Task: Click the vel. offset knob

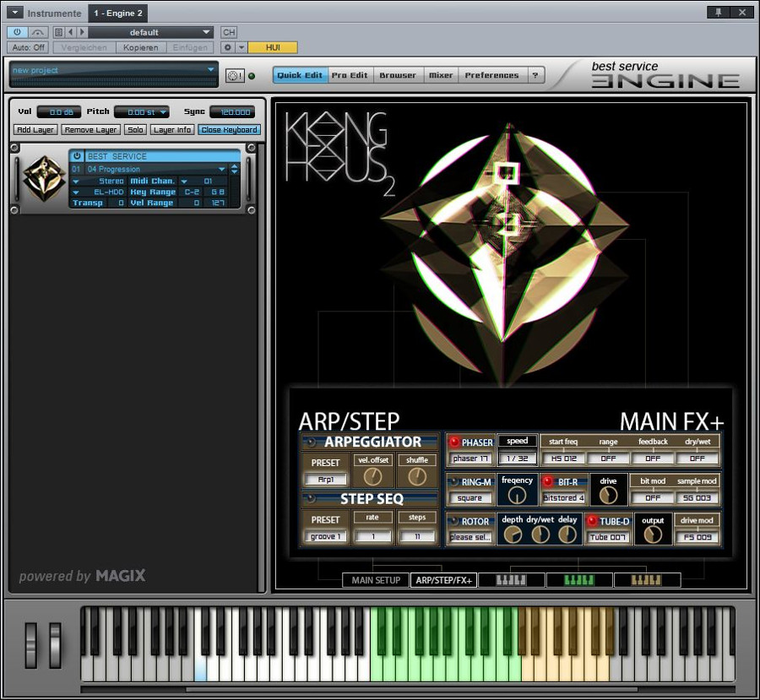Action: [x=372, y=477]
